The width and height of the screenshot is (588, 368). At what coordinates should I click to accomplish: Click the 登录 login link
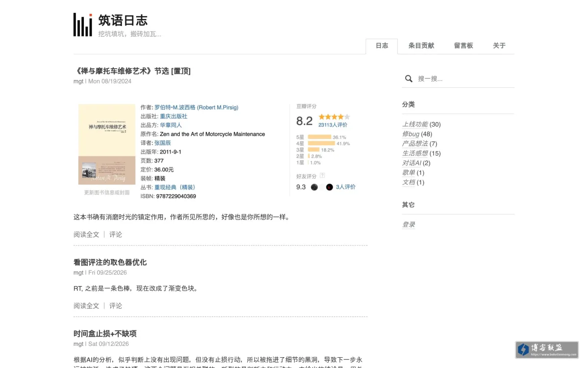click(x=409, y=224)
